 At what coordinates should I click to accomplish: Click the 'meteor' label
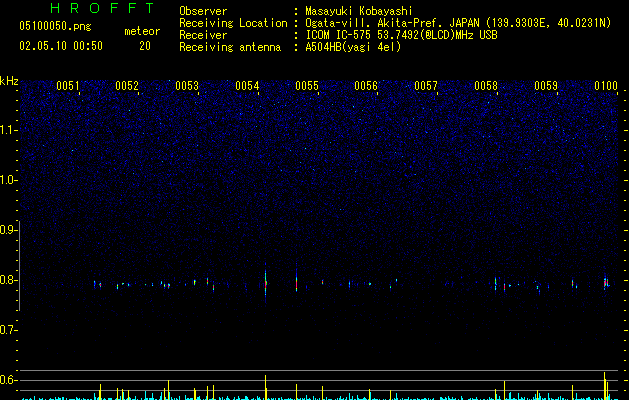point(142,31)
